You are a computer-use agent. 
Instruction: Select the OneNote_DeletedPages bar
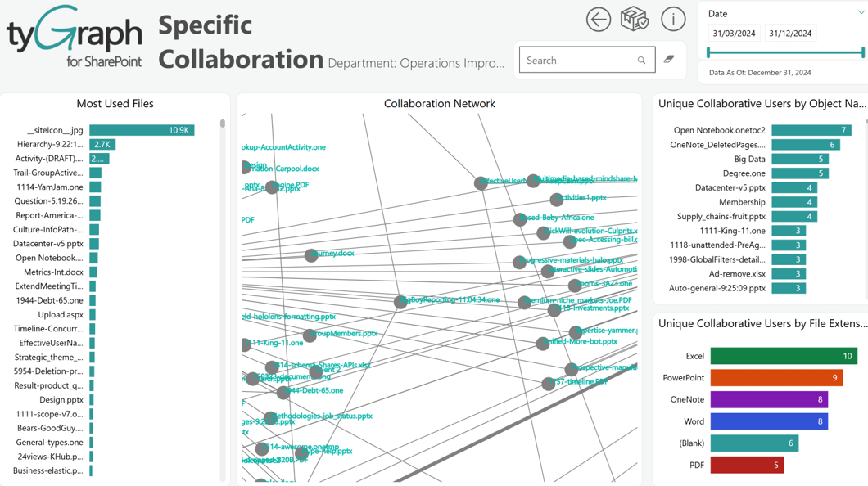coord(806,145)
